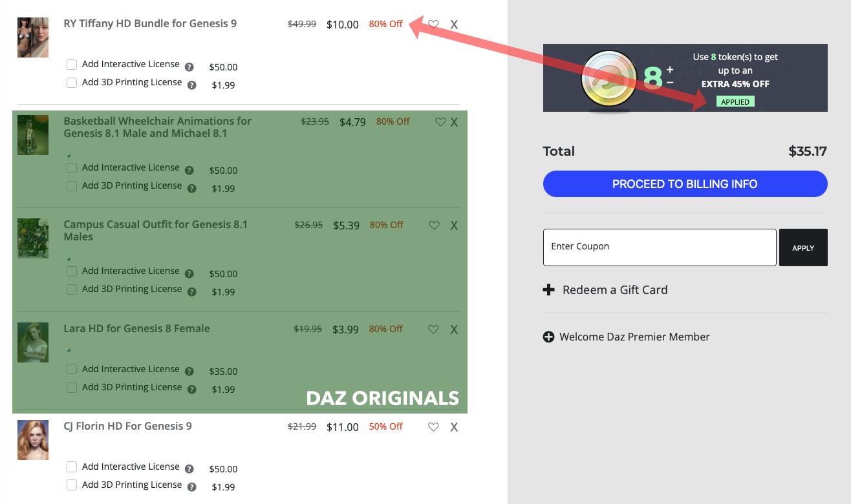Check 3D Printing License for Campus Casual Outfit
851x504 pixels.
point(72,289)
